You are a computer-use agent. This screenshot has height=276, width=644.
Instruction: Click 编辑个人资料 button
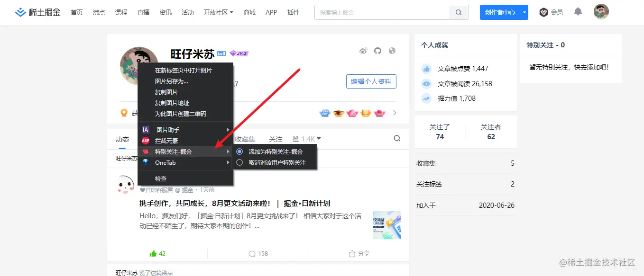tap(371, 81)
